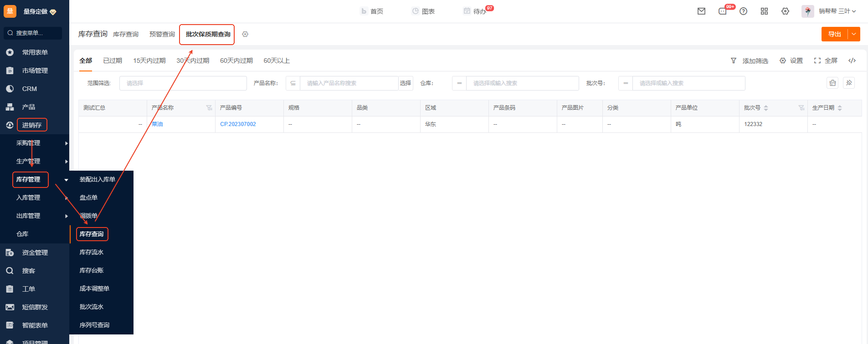Open the system settings gear in top bar
The width and height of the screenshot is (868, 344).
coord(785,11)
